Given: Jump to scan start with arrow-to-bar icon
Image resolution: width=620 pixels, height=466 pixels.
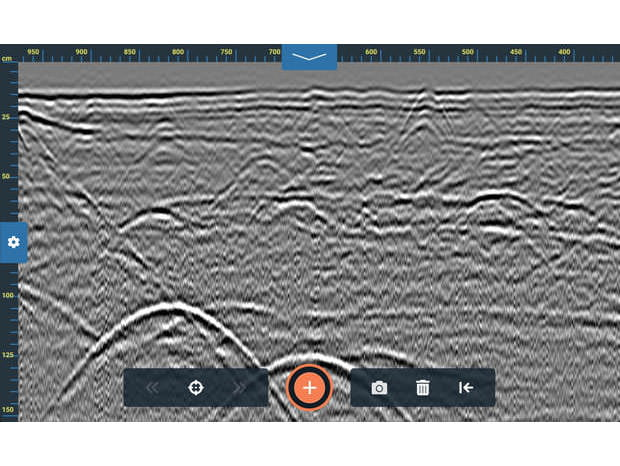Looking at the screenshot, I should [466, 388].
